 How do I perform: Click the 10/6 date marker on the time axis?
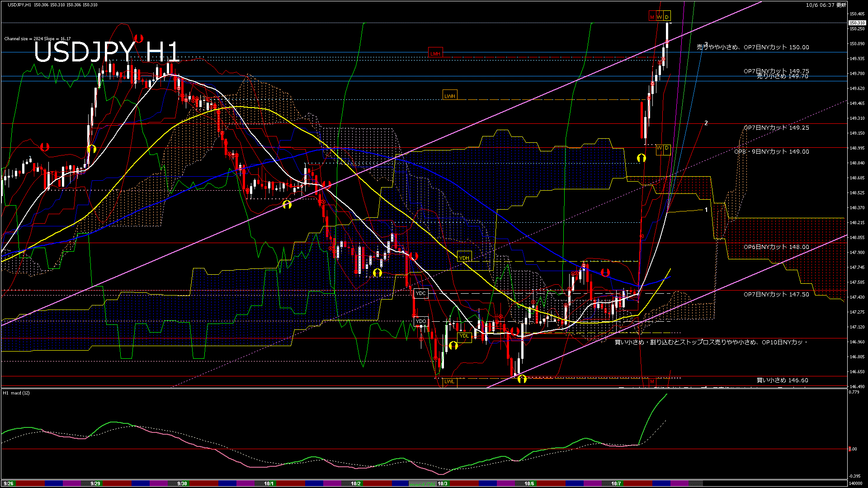tap(529, 483)
